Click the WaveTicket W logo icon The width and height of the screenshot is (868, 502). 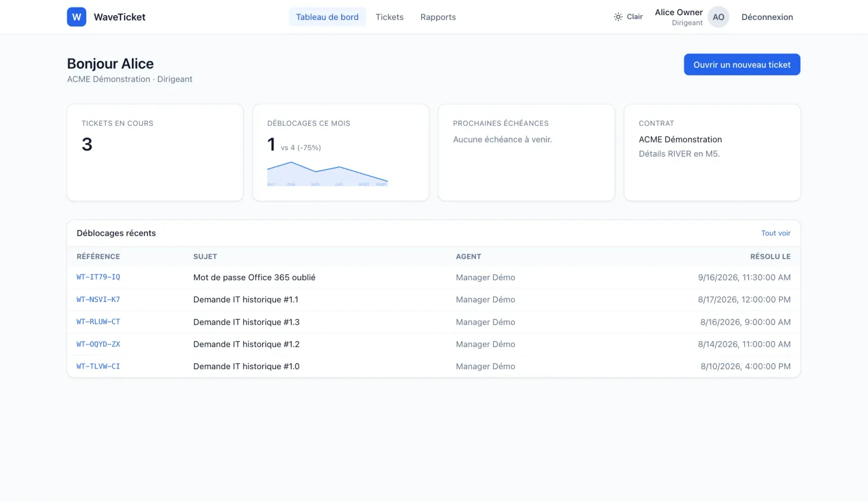76,17
